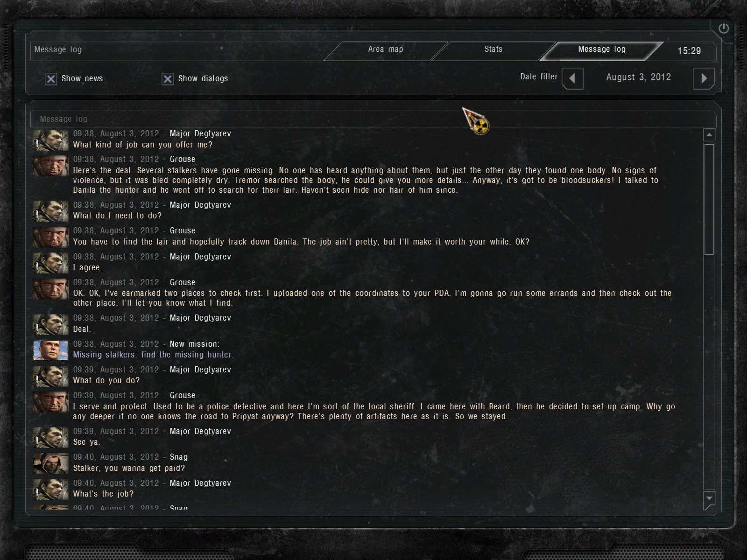Uncheck the Show news checkbox
The image size is (747, 560).
(x=51, y=79)
